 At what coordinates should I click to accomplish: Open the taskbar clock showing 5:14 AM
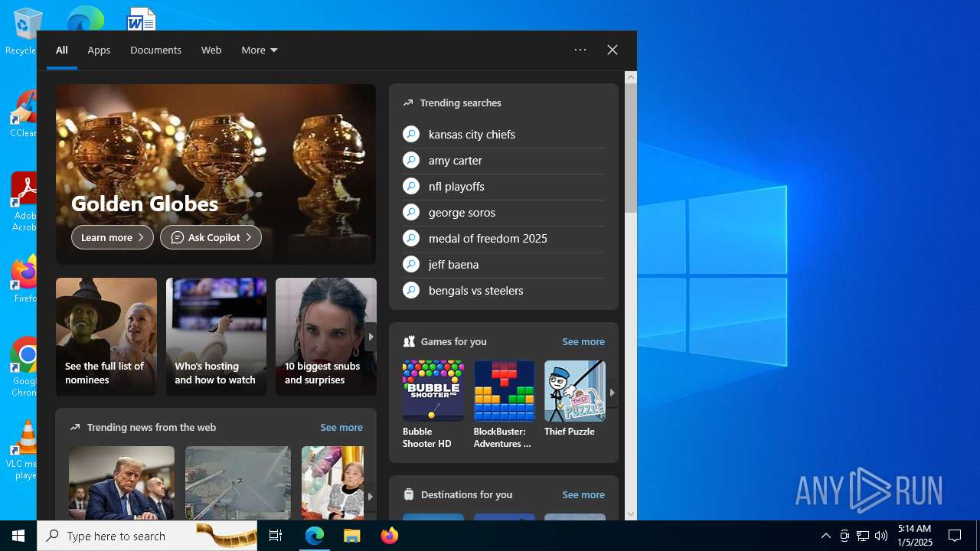pos(914,536)
